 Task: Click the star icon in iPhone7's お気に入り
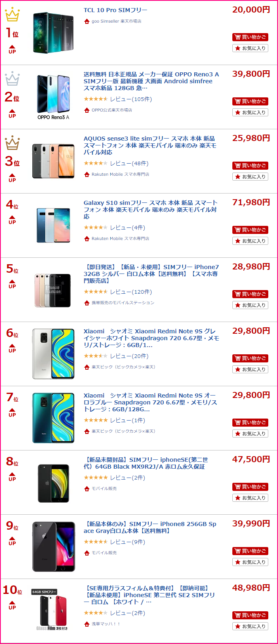(238, 305)
